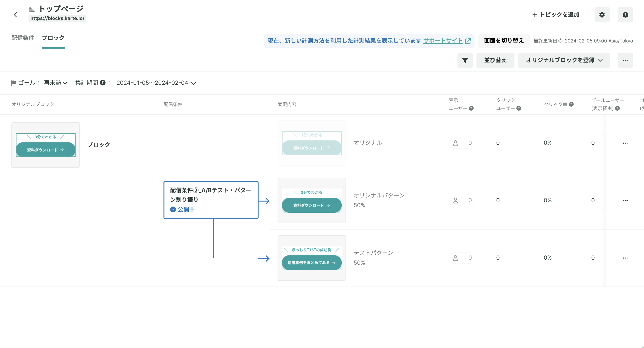
Task: Click the external link icon beside サポートサイト
Action: [x=468, y=41]
